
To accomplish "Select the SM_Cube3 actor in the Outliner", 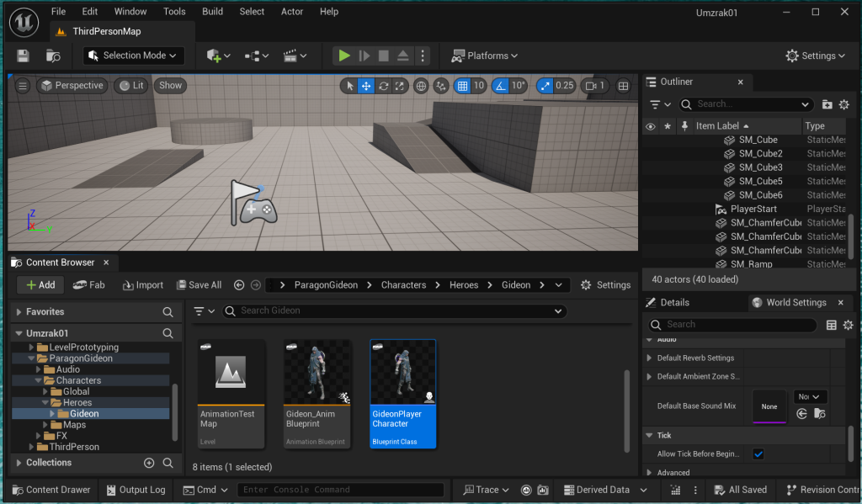I will pyautogui.click(x=760, y=167).
